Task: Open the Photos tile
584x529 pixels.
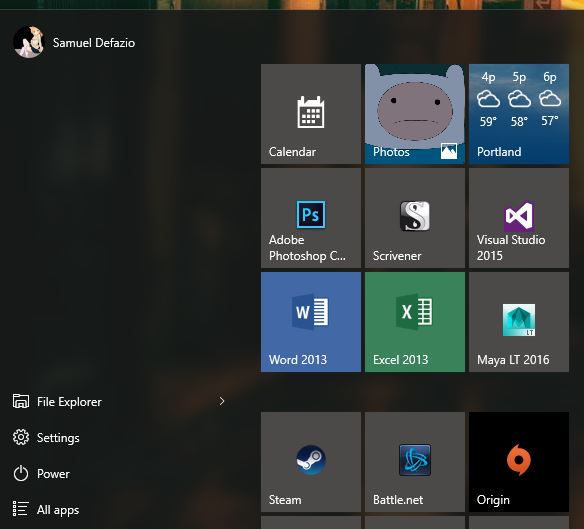Action: point(415,114)
